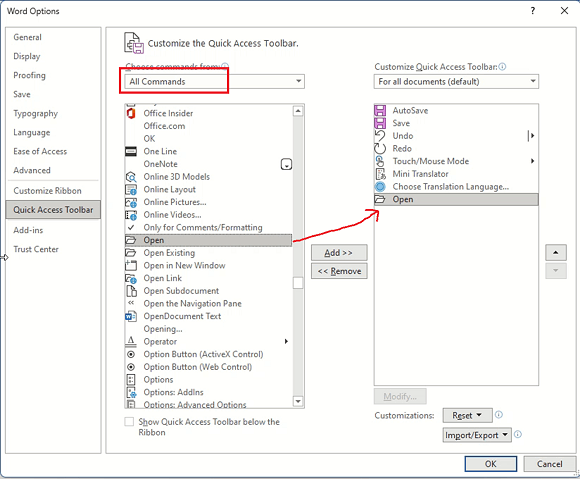Switch to Customize Ribbon category
This screenshot has width=580, height=479.
coord(47,191)
